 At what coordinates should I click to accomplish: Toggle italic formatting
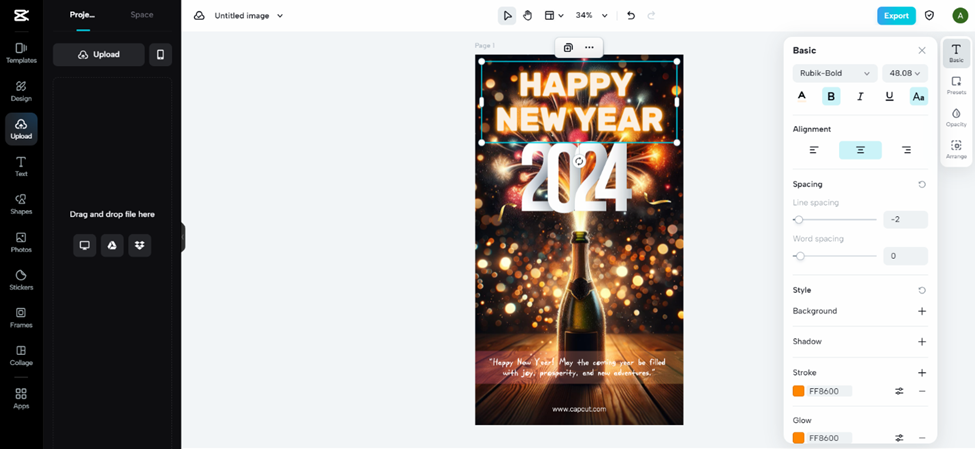[861, 96]
